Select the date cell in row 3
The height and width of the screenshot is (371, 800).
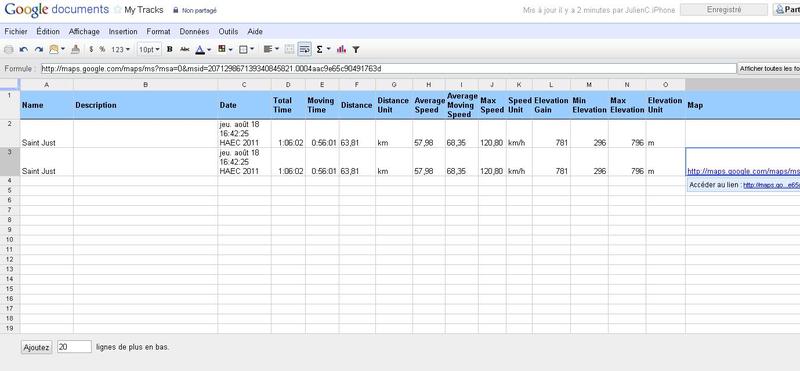click(244, 162)
